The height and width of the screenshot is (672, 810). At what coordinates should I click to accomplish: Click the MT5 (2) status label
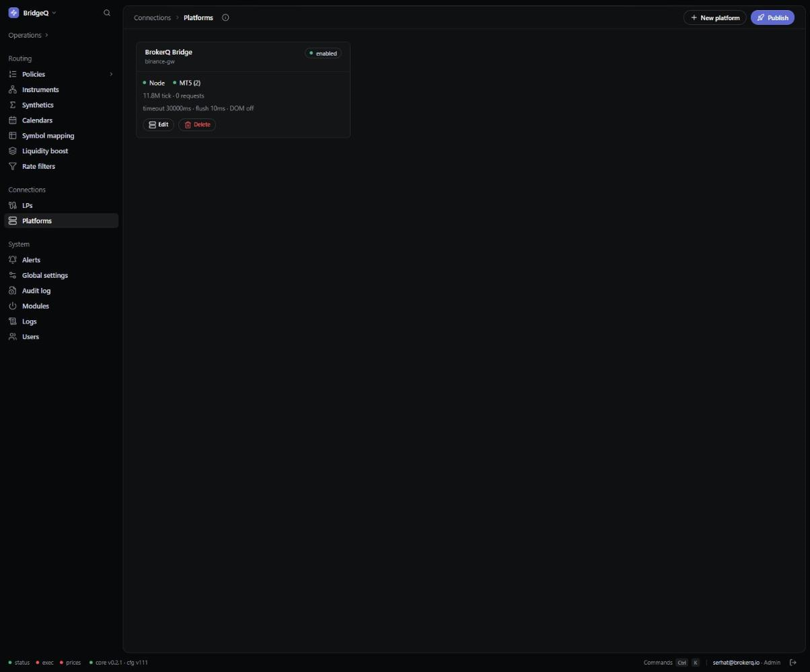click(186, 83)
